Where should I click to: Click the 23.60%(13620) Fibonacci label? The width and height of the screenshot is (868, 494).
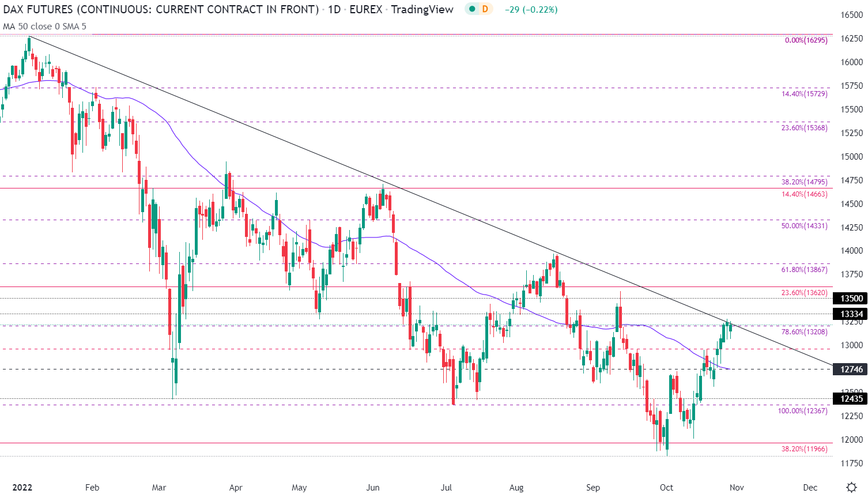click(x=805, y=292)
